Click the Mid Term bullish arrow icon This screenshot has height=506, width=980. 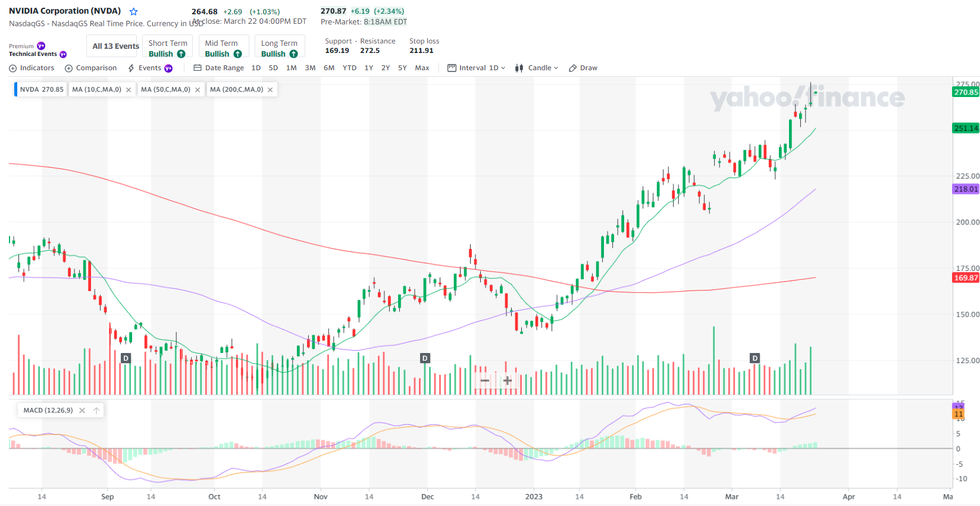[237, 54]
